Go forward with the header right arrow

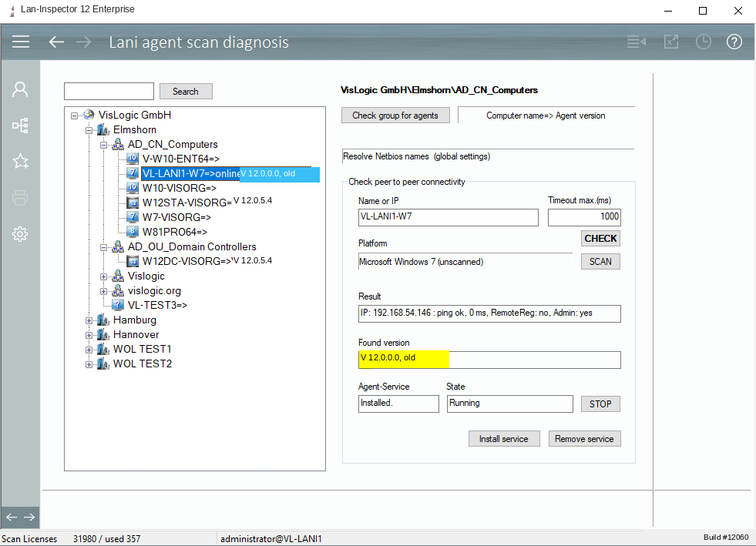(x=83, y=42)
